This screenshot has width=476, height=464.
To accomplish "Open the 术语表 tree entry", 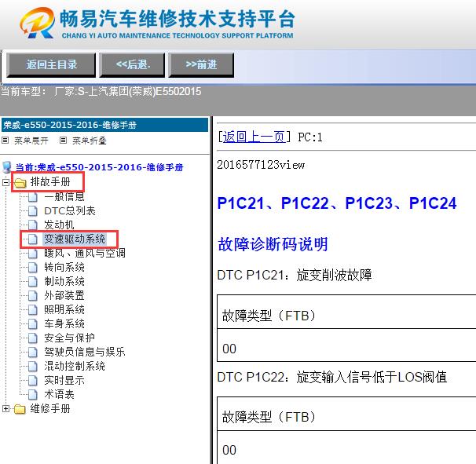I will [x=59, y=394].
